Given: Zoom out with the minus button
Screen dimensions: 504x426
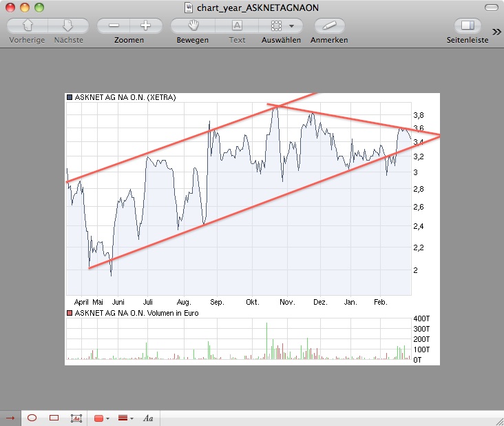Looking at the screenshot, I should [x=114, y=26].
